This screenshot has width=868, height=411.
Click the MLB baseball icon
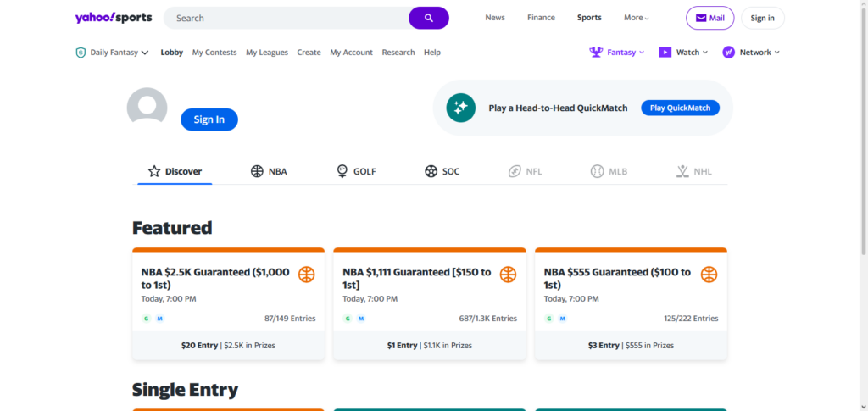pos(598,171)
